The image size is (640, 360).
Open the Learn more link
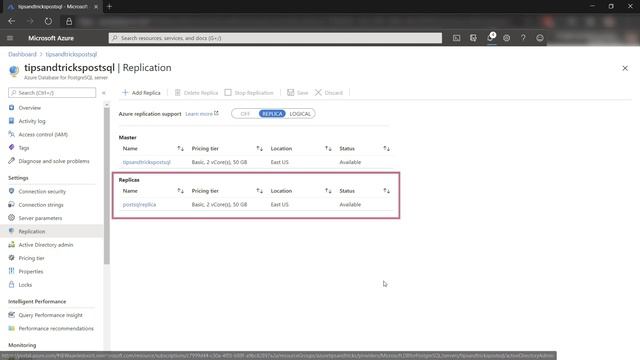click(x=202, y=114)
